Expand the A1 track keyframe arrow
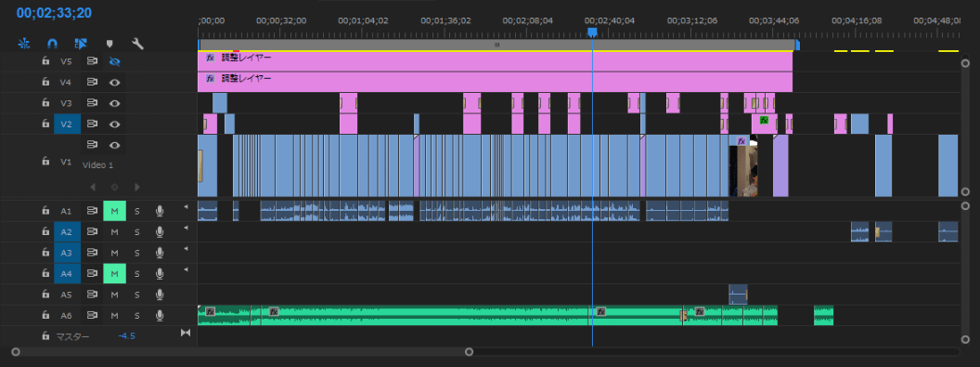 click(x=185, y=207)
